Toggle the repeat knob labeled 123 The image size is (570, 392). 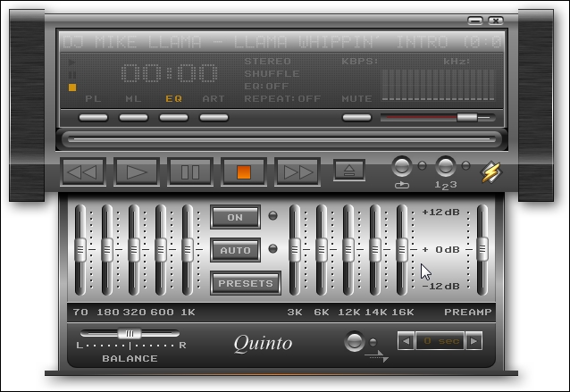[x=445, y=167]
